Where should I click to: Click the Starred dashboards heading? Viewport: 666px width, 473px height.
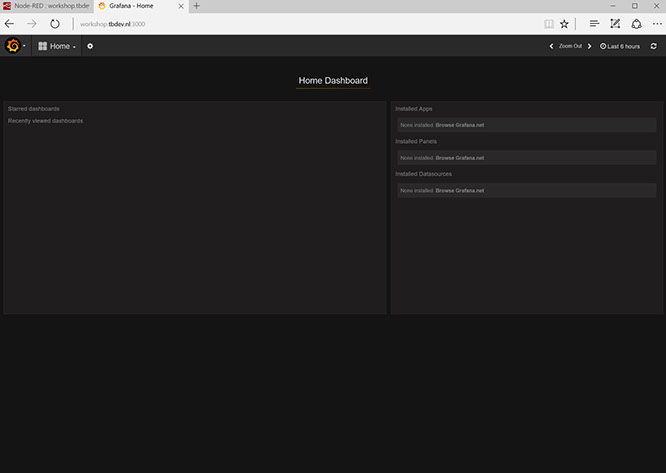(34, 109)
